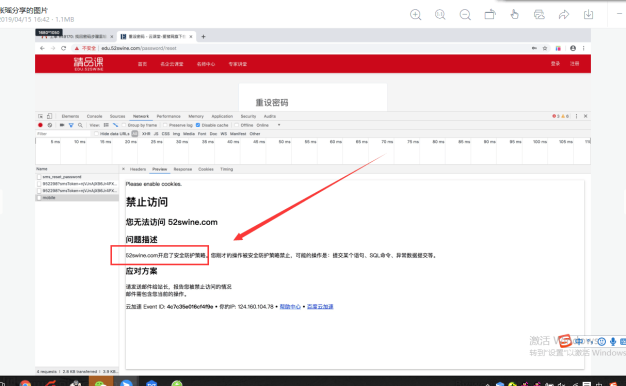626x386 pixels.
Task: Click 登录 on the red site header
Action: tap(555, 63)
